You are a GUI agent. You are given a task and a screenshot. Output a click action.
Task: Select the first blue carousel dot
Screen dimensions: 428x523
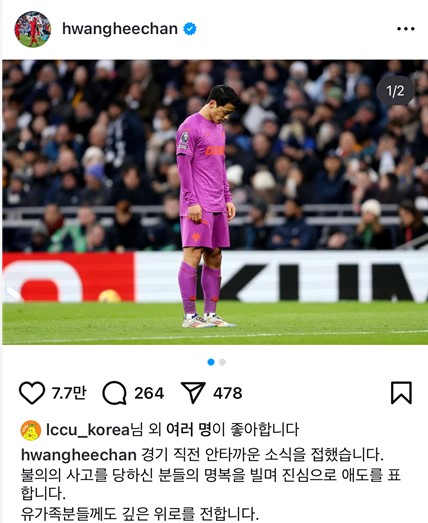pos(211,362)
